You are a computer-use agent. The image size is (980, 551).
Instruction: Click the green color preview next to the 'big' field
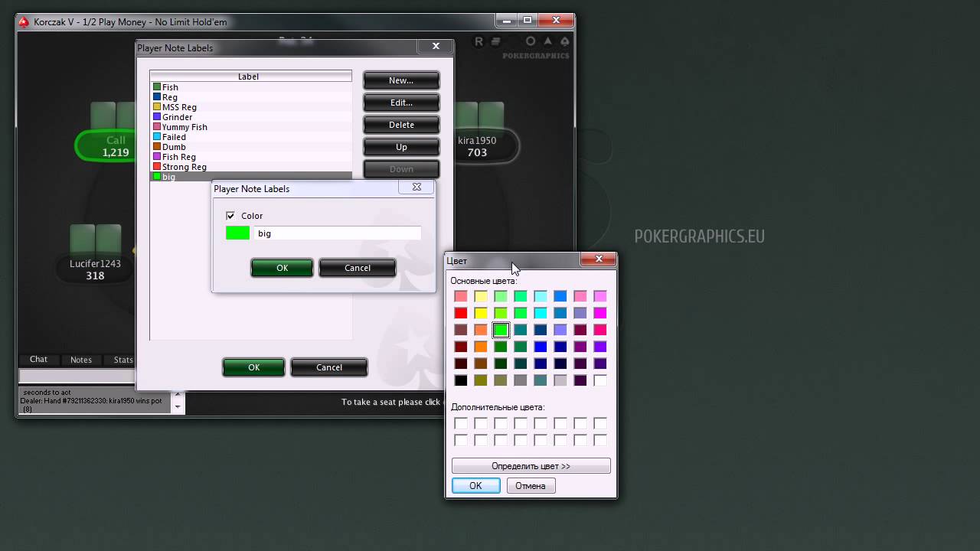238,233
